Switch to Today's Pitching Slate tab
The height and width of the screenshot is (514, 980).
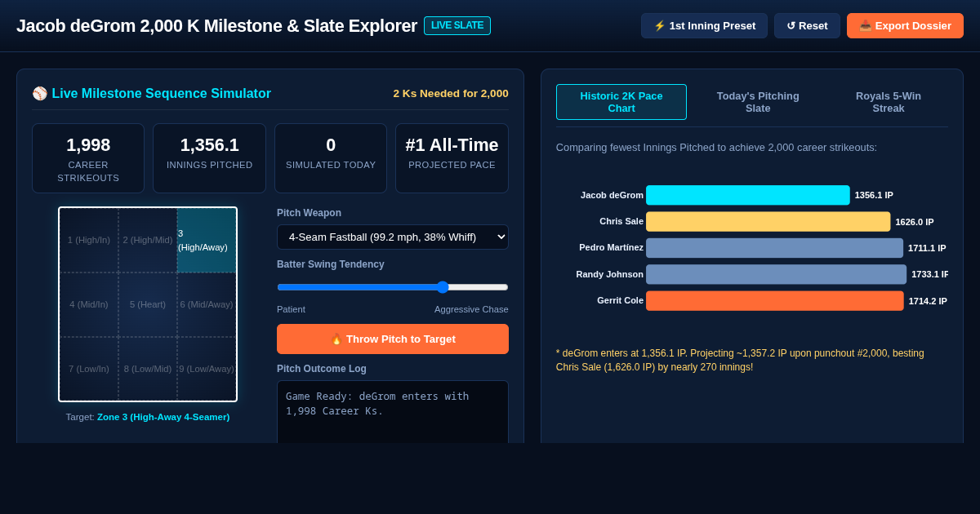coord(758,102)
